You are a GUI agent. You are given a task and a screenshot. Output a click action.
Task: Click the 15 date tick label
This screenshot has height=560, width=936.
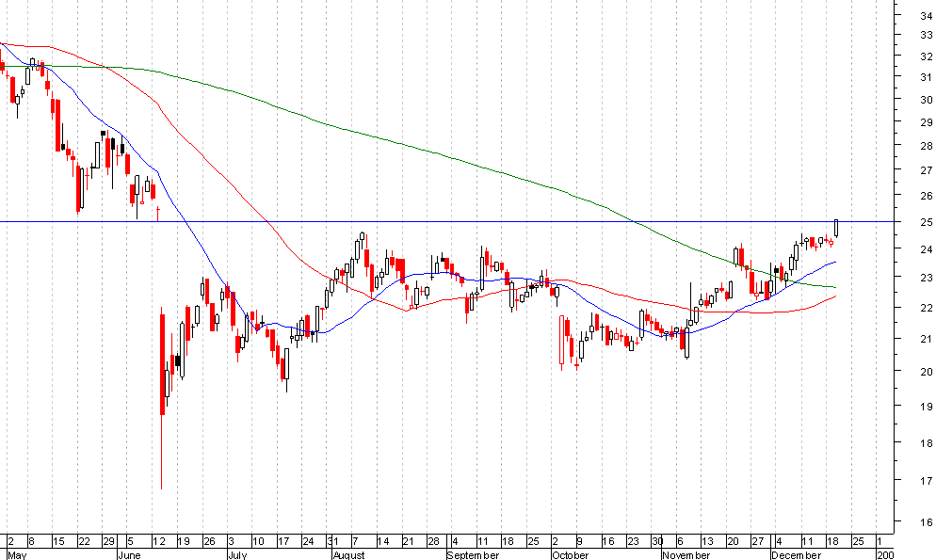(58, 541)
